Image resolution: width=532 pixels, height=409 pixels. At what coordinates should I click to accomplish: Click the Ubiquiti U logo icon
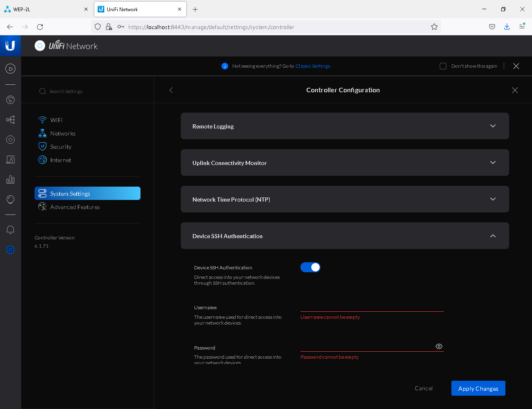click(x=10, y=46)
